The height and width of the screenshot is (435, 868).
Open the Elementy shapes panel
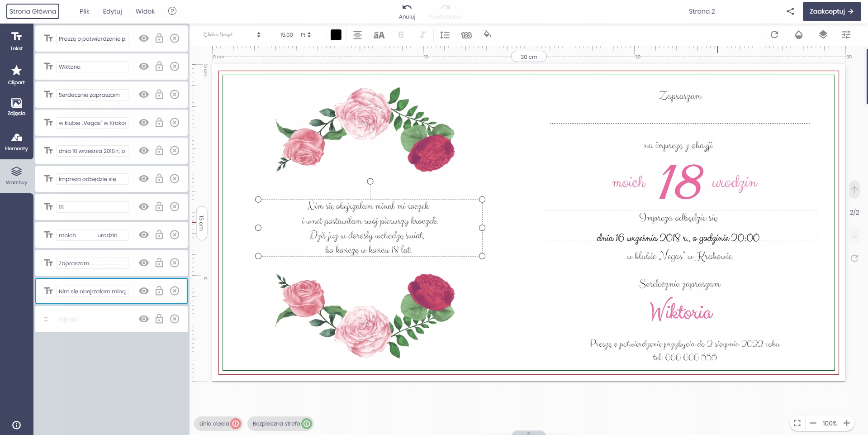pyautogui.click(x=16, y=142)
